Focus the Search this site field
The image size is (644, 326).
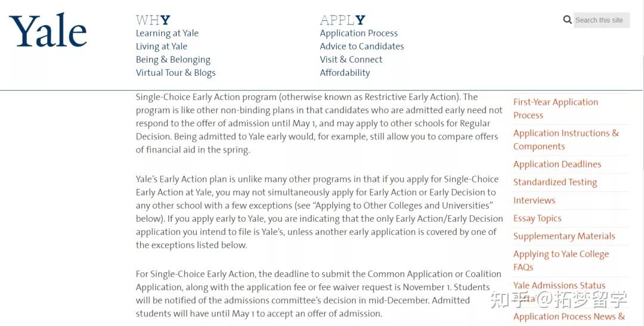tap(601, 20)
